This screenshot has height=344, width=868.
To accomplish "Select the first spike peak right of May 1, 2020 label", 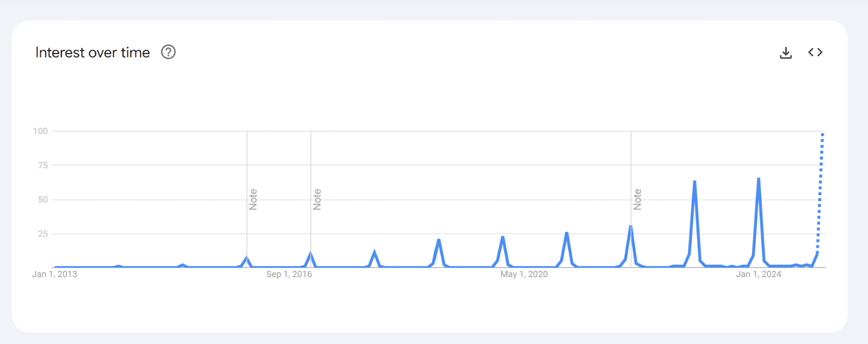I will pos(566,233).
